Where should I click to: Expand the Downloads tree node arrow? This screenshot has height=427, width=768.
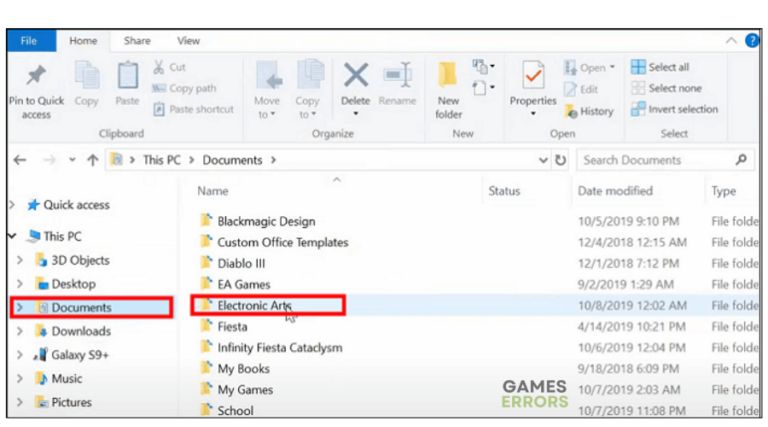coord(19,332)
